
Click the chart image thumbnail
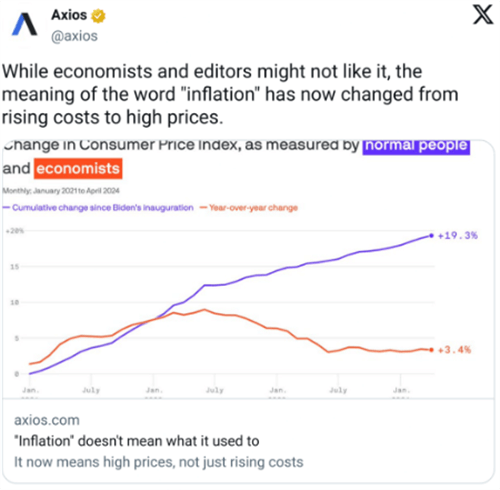249,269
